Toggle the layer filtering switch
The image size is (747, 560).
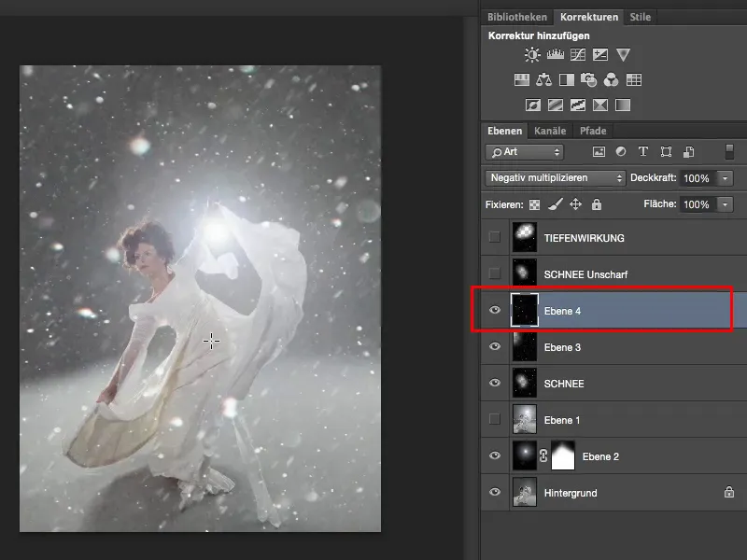point(729,151)
